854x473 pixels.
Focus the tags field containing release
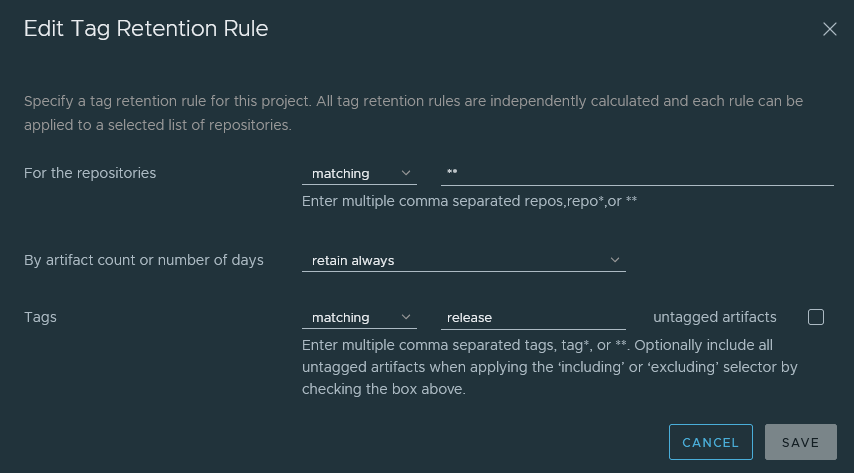[x=533, y=318]
